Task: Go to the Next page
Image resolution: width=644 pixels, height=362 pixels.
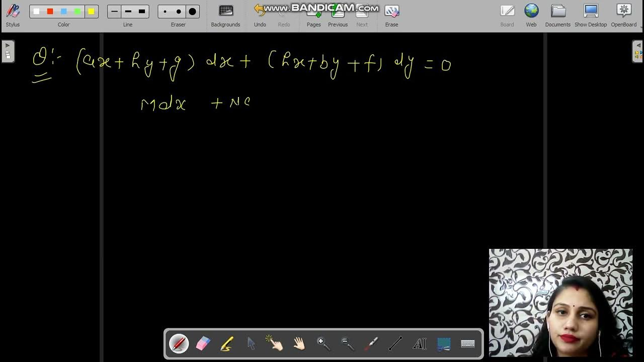Action: coord(362,16)
